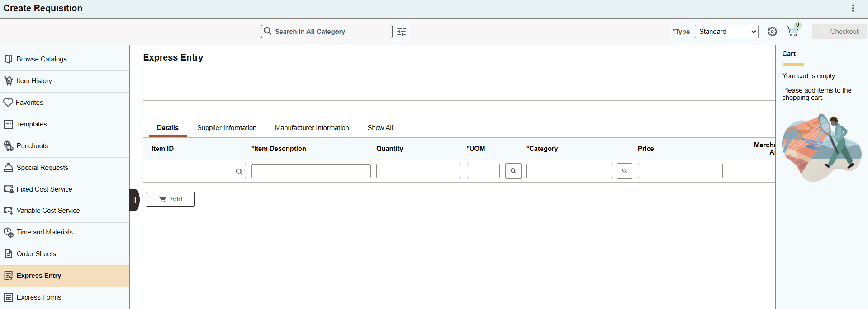Open Item History in the sidebar

click(x=65, y=81)
